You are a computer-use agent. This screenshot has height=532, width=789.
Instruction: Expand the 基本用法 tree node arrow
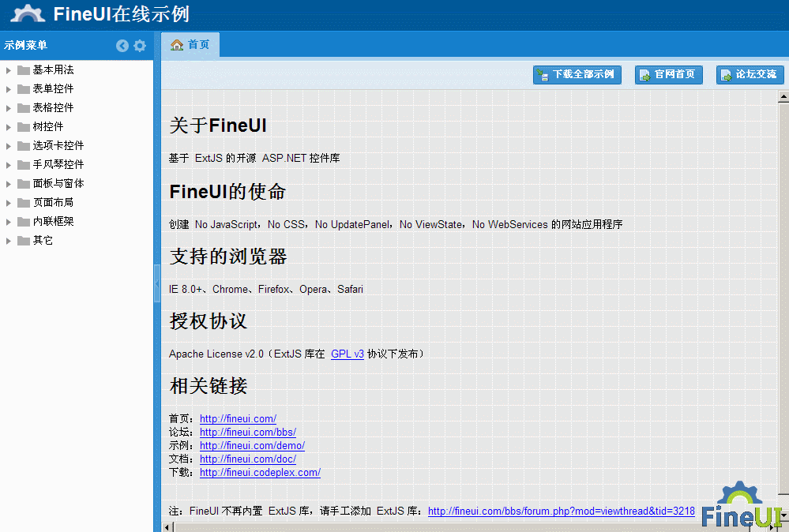pyautogui.click(x=9, y=70)
